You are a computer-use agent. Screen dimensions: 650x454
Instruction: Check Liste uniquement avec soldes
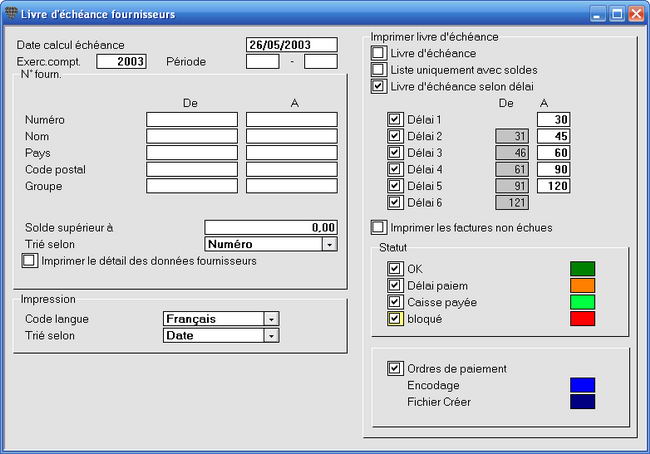pos(378,70)
